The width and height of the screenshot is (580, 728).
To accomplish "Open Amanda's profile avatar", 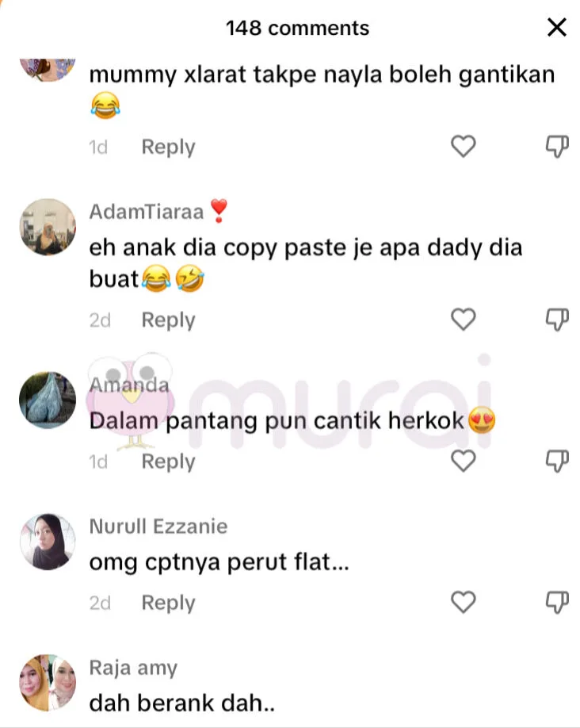I will point(48,400).
